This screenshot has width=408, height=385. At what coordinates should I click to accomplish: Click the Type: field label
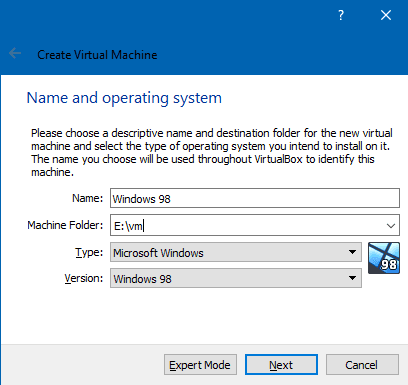point(89,252)
